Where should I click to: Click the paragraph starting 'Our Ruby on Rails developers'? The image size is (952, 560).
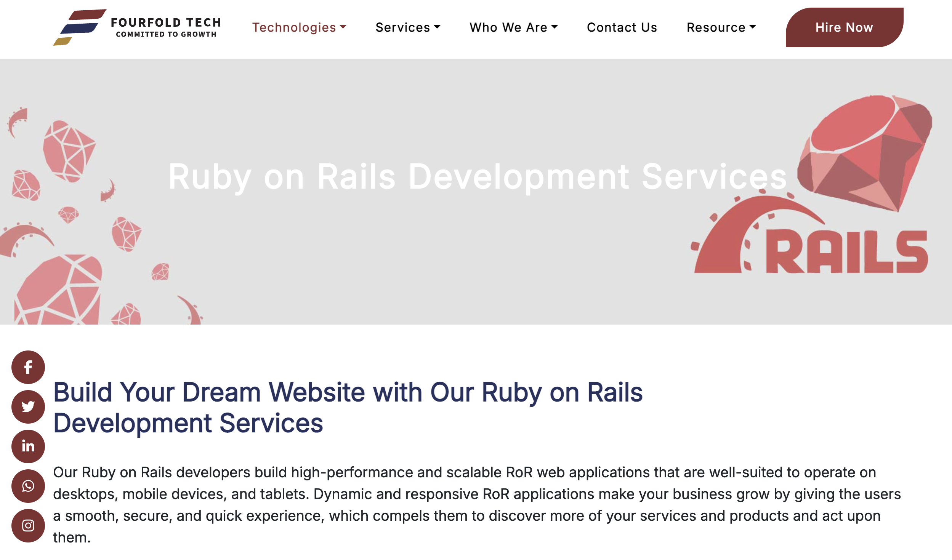(477, 505)
